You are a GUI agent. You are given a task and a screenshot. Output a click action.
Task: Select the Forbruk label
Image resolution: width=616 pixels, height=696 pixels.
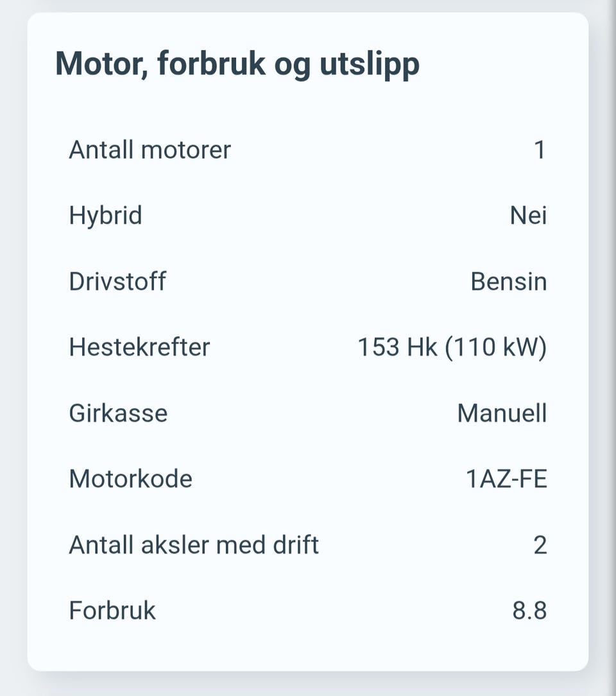click(x=112, y=611)
